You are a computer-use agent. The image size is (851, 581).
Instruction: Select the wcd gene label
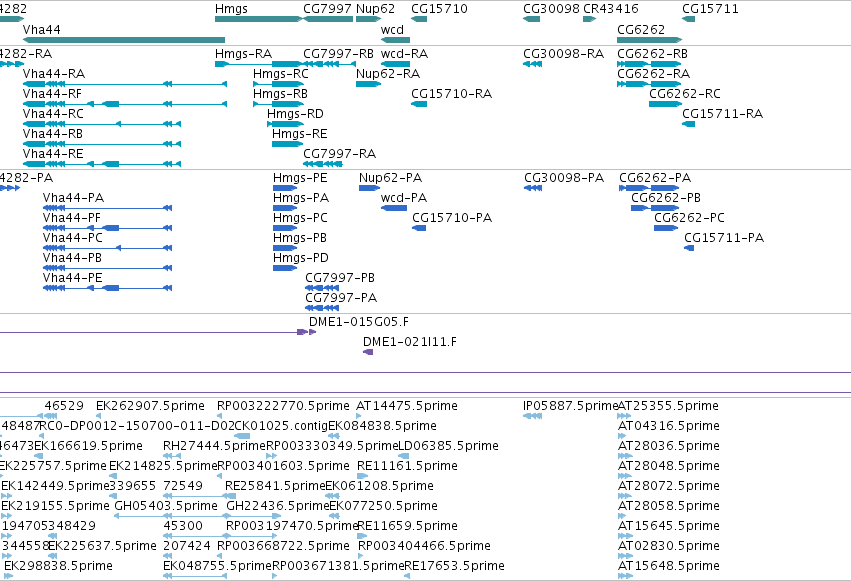pyautogui.click(x=392, y=30)
